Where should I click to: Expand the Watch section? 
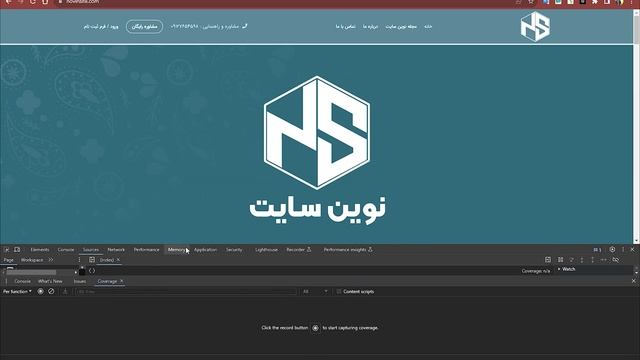click(568, 269)
